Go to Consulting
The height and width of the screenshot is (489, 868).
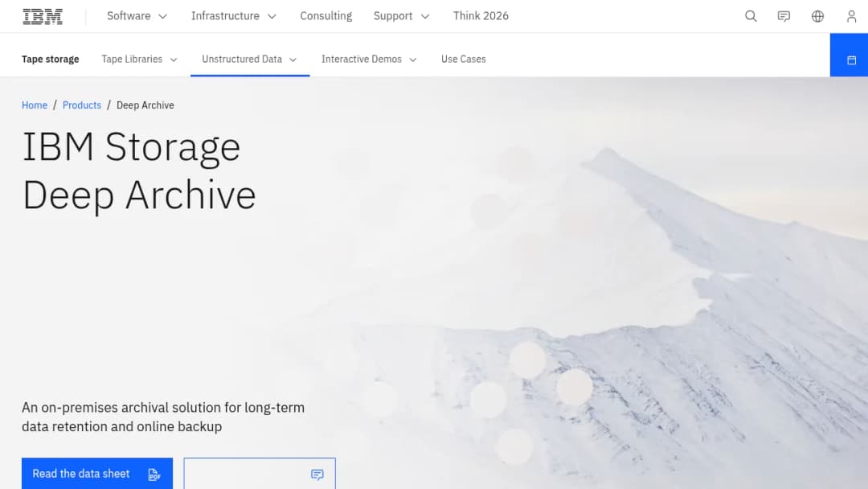pos(326,16)
